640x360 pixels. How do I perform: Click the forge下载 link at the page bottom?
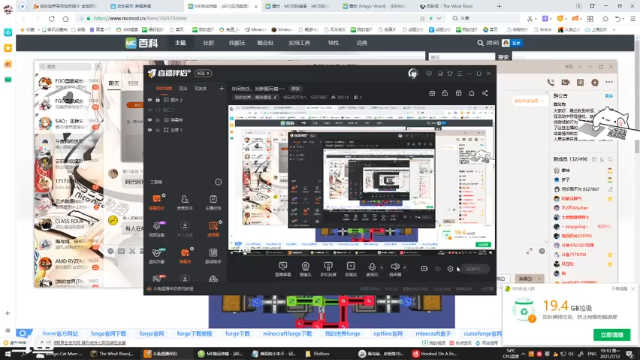(x=238, y=333)
